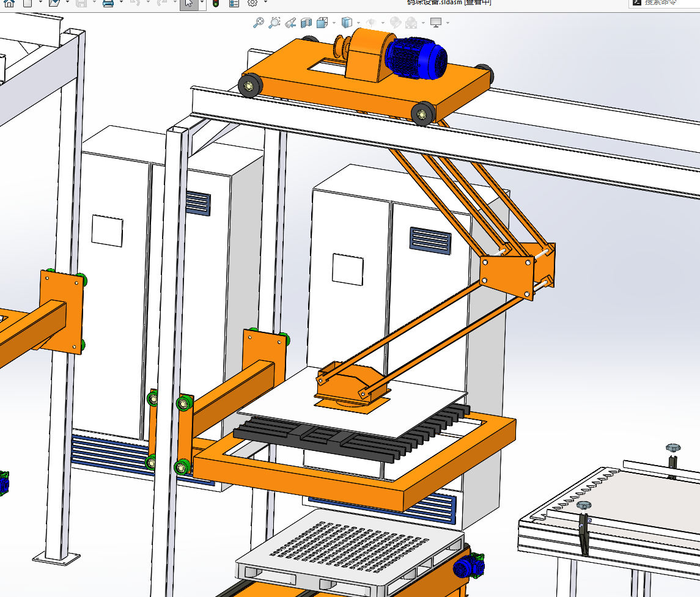This screenshot has height=597, width=700.
Task: Open the File Properties list icon
Action: 234,3
